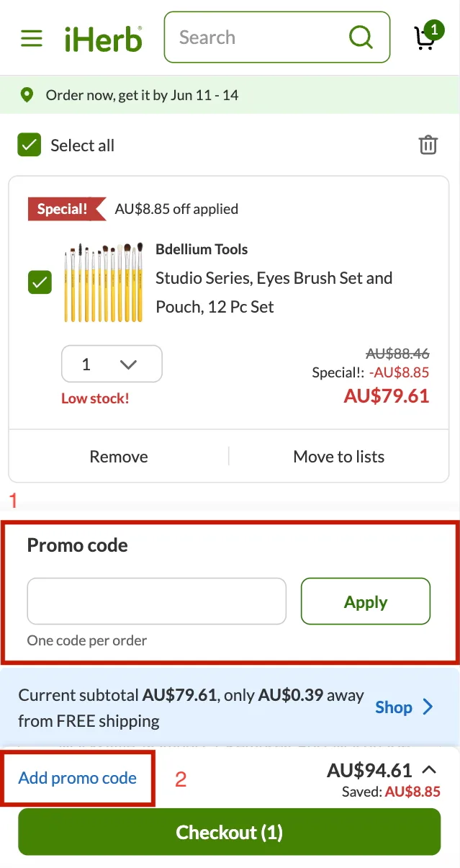Open the quantity dropdown

tap(112, 364)
